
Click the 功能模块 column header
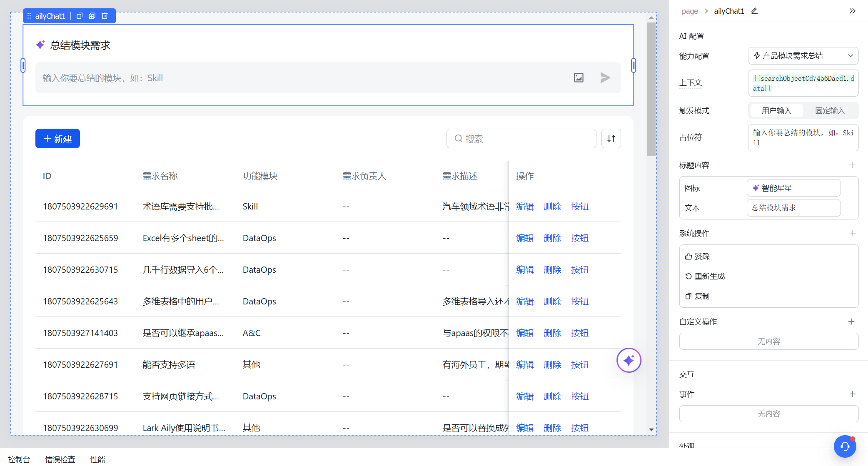tap(260, 176)
